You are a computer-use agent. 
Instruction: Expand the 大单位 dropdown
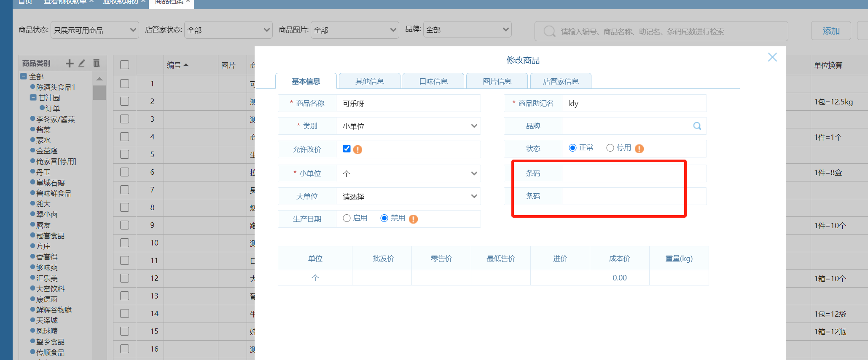click(408, 196)
